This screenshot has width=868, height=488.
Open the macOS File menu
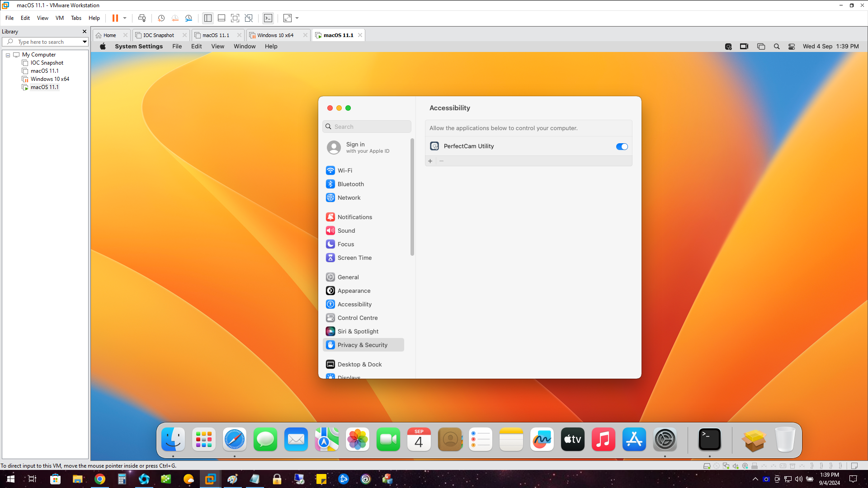(x=177, y=46)
